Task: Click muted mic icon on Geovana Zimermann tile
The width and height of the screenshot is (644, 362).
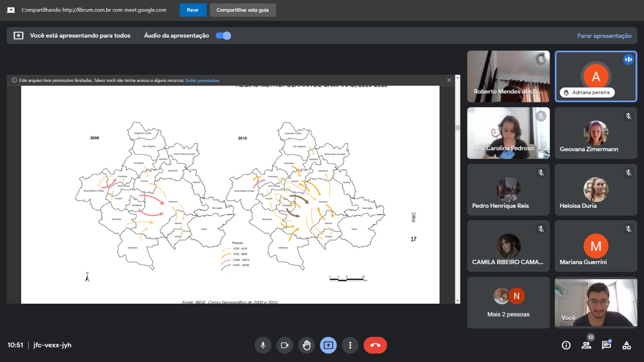Action: click(x=628, y=116)
